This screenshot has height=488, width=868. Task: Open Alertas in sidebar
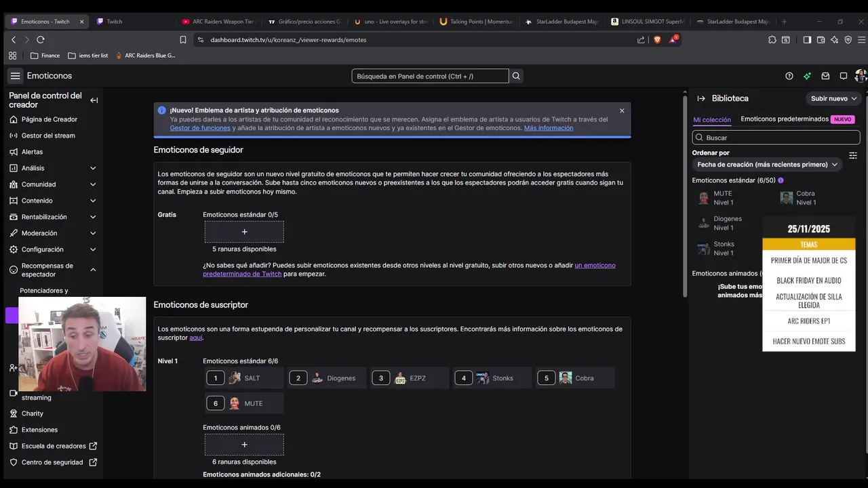32,152
